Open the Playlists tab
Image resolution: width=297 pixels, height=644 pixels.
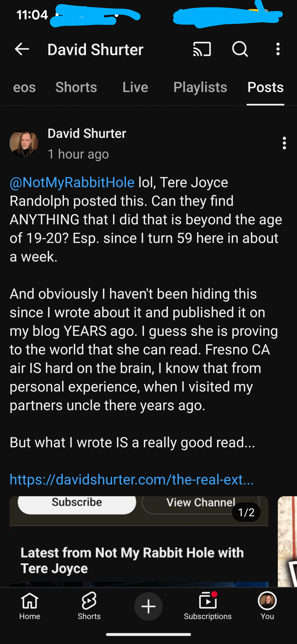200,87
